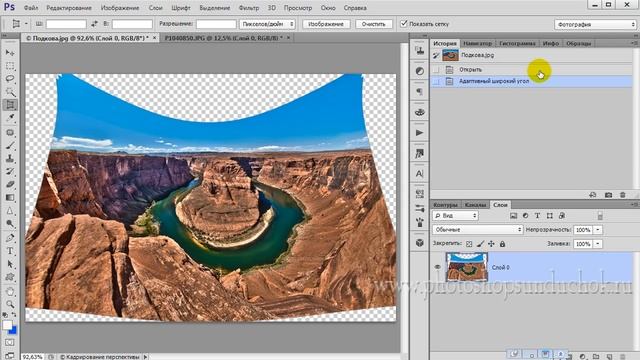Switch to the Каналы tab
Screen dimensions: 640x360
coord(475,205)
